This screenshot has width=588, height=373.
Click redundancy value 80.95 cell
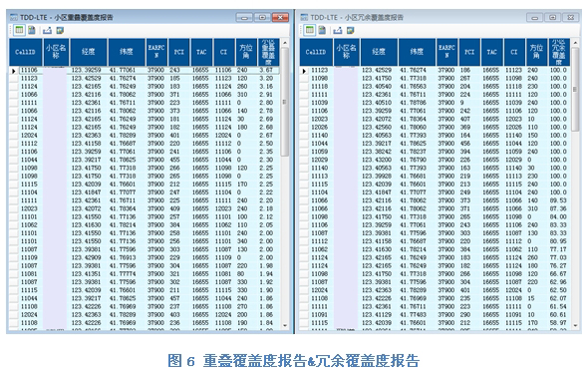[x=558, y=241]
